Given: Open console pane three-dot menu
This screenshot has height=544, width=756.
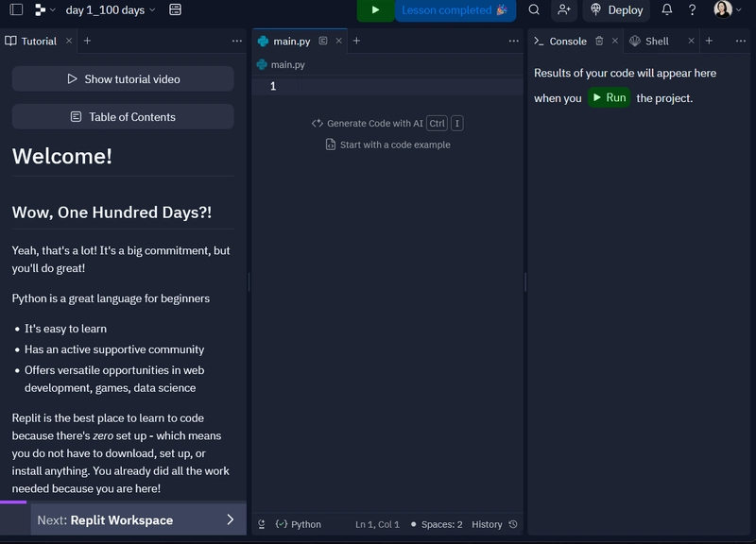Looking at the screenshot, I should point(741,41).
